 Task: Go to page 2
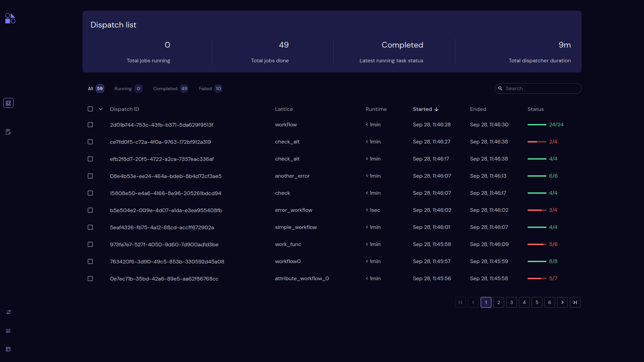click(499, 302)
